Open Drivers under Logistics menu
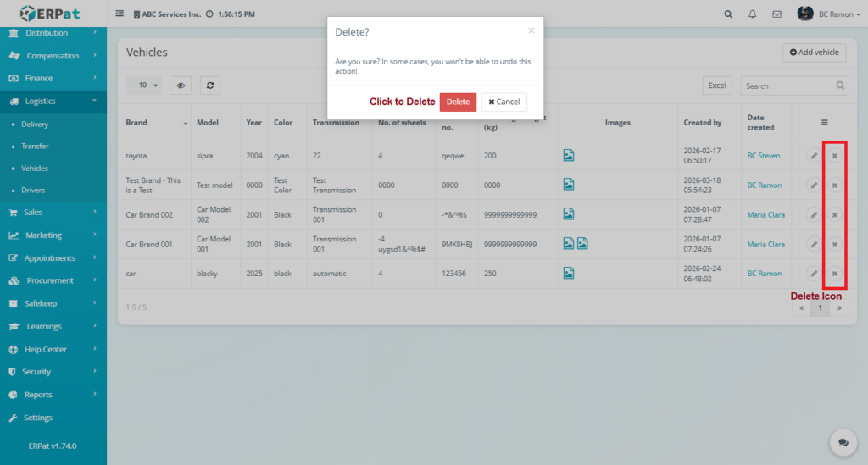868x465 pixels. point(33,191)
